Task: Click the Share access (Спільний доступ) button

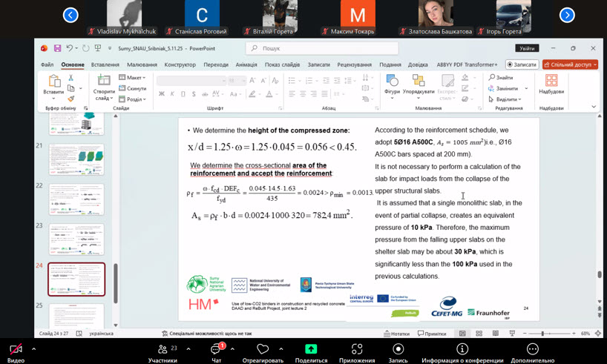Action: click(x=571, y=64)
